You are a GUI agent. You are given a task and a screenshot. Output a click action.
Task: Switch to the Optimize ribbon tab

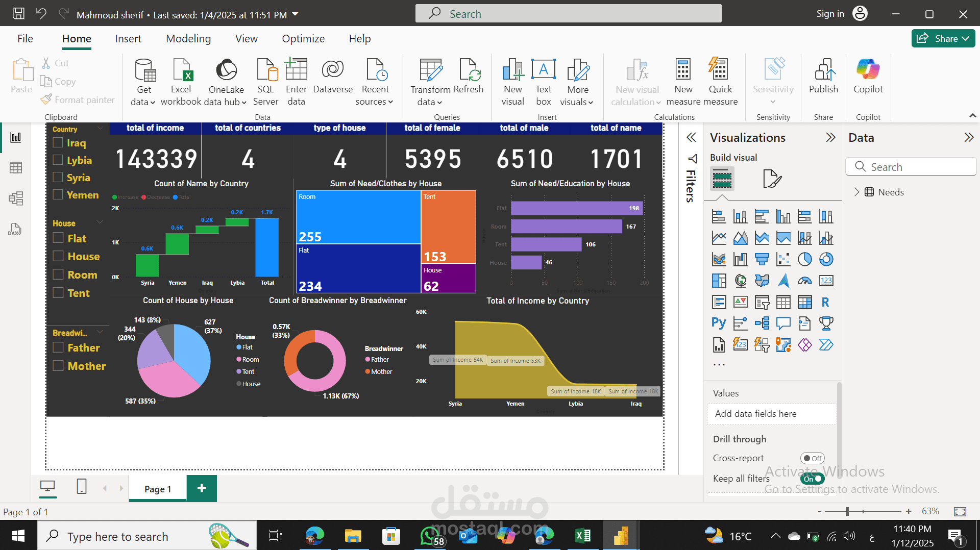coord(303,39)
